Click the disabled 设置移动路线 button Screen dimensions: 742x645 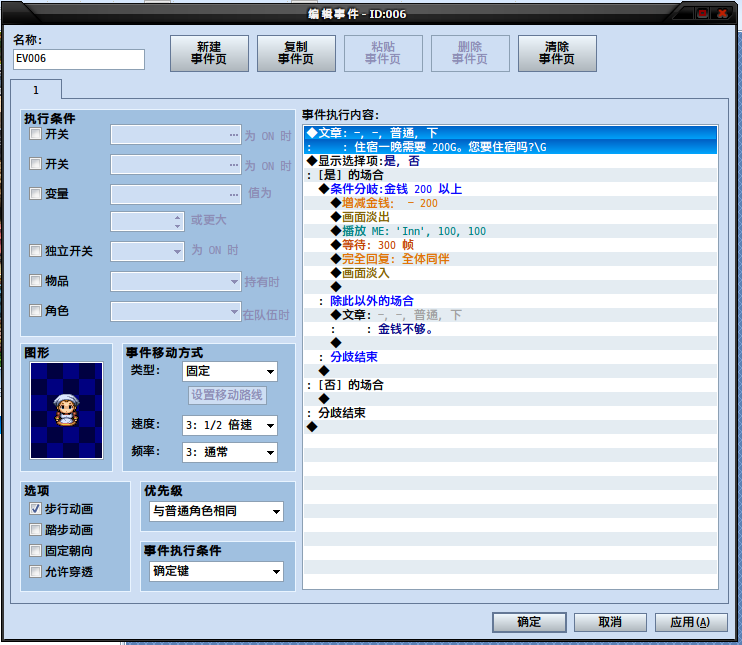[227, 395]
